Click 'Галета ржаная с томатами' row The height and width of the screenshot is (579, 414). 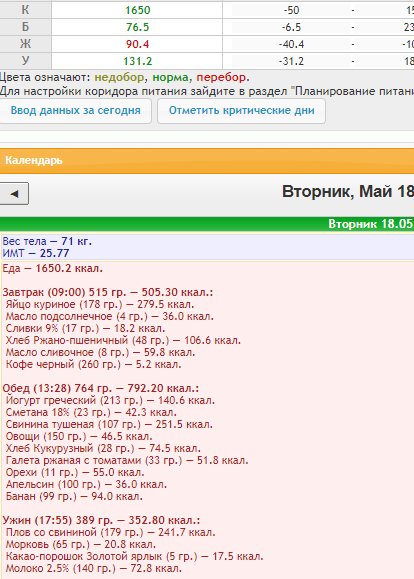pos(127,460)
